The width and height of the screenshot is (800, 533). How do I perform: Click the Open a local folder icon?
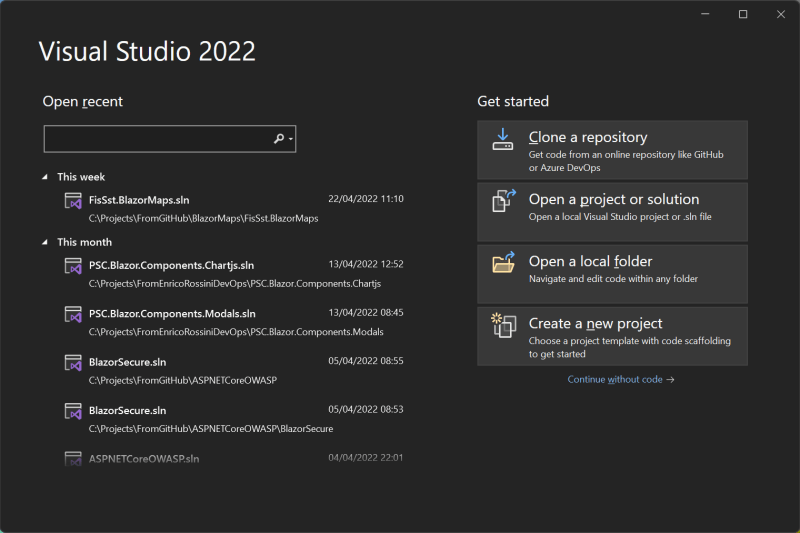(x=504, y=263)
